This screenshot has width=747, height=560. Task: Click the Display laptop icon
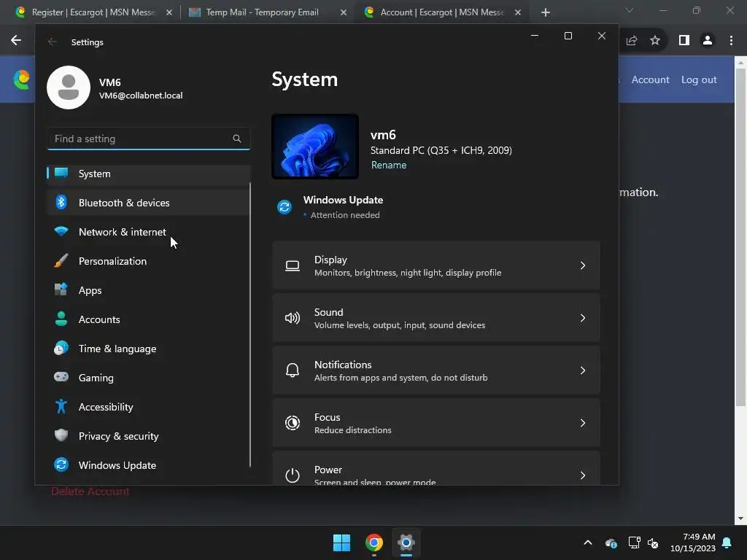[293, 265]
